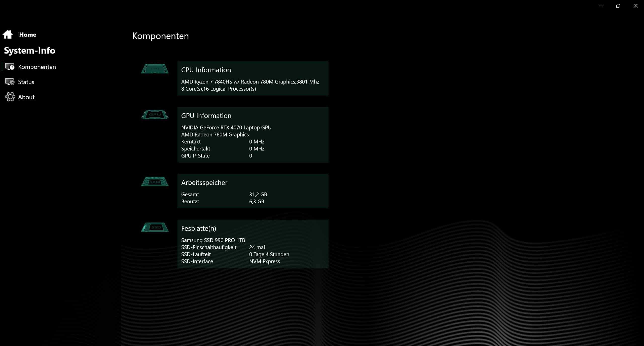Click the Status monitor-gear icon
644x346 pixels.
[x=10, y=82]
